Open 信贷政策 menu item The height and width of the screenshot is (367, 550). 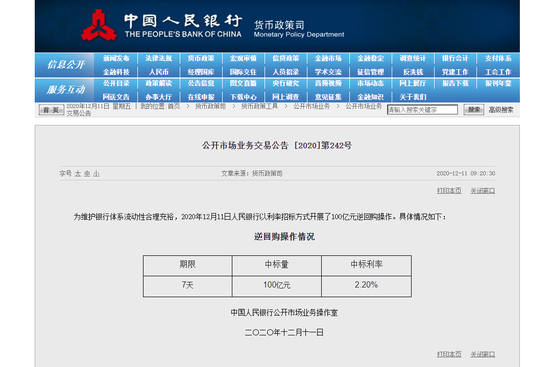[x=286, y=58]
